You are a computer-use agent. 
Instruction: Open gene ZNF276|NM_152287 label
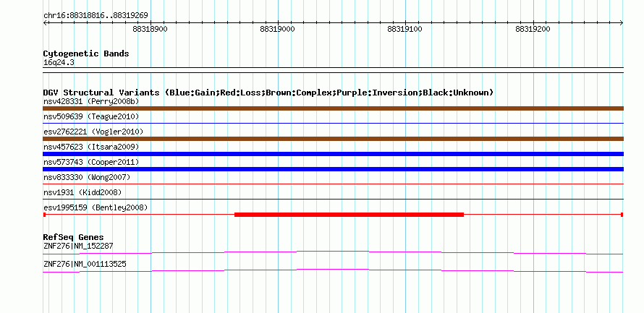click(78, 246)
